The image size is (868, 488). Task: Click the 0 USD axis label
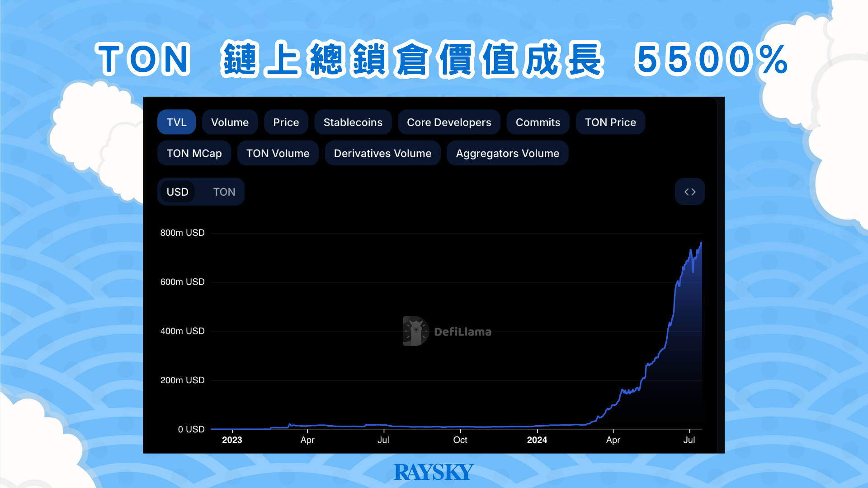pos(191,429)
